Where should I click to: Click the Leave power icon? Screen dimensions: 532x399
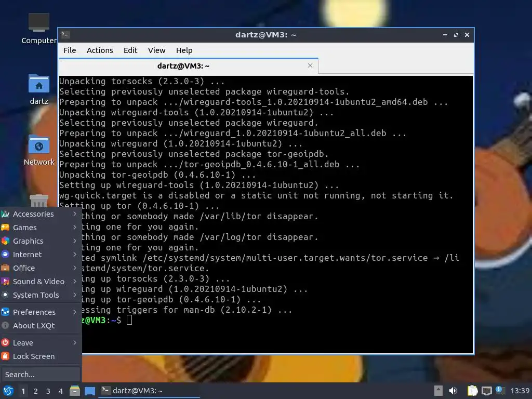pyautogui.click(x=5, y=343)
